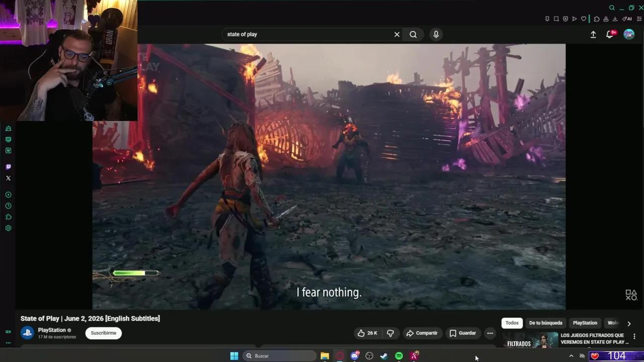Open Spotify from taskbar
This screenshot has height=362, width=644.
[x=399, y=356]
